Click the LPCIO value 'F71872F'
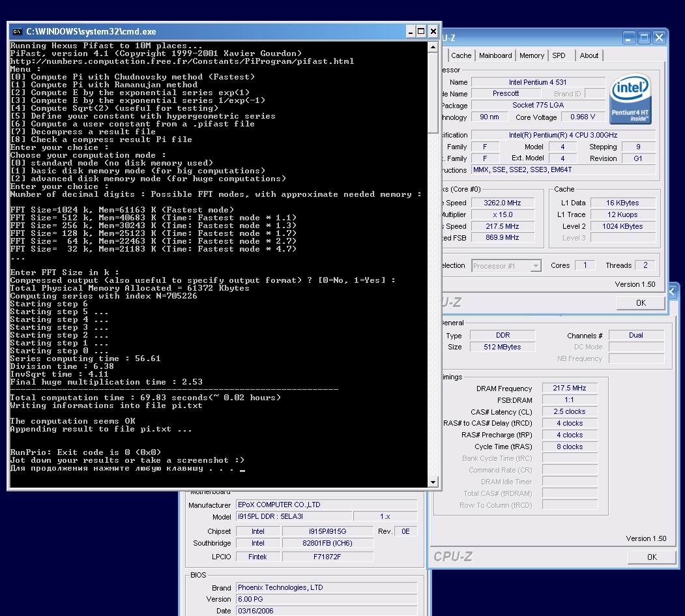Screen dimensions: 685x616 pos(328,557)
